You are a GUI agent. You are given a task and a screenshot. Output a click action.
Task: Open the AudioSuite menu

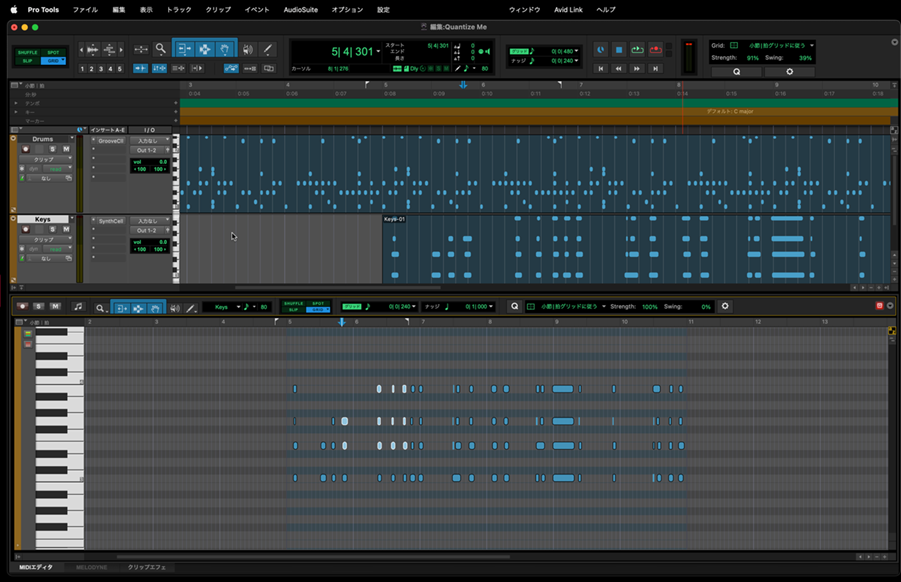[301, 10]
